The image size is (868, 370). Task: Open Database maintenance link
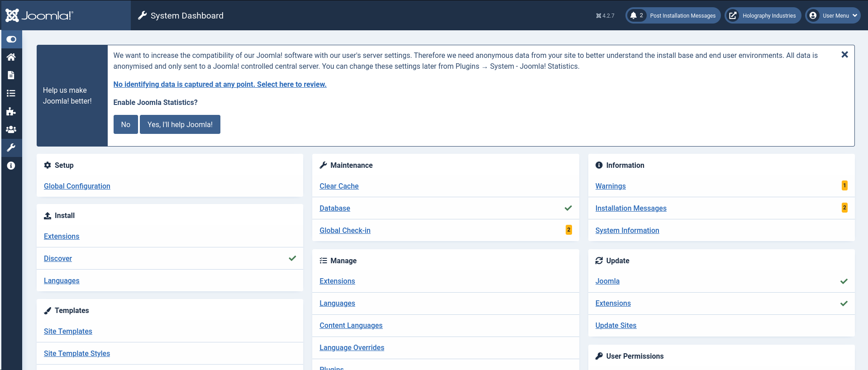(x=335, y=208)
